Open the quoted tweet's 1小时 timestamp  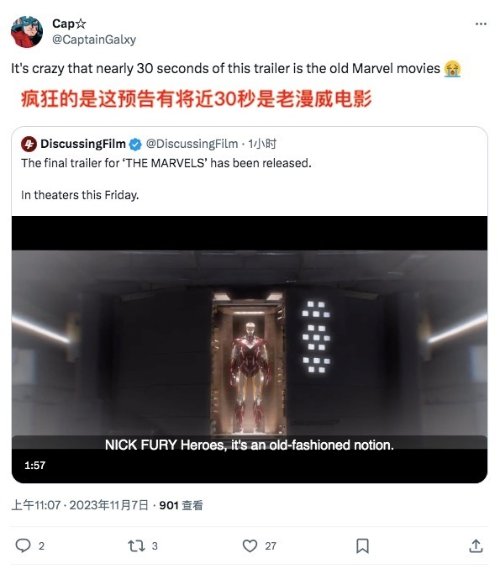point(262,144)
